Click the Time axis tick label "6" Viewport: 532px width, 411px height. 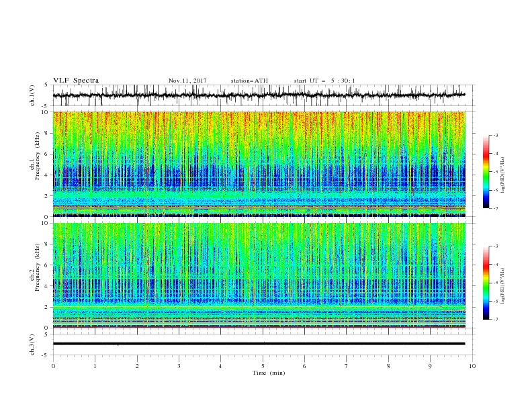[x=304, y=366]
